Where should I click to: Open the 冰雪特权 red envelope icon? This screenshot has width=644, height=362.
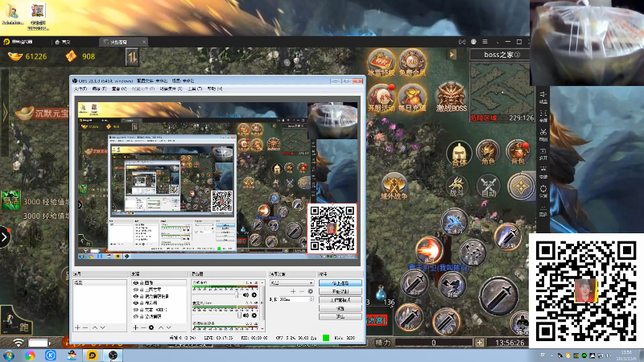point(382,63)
